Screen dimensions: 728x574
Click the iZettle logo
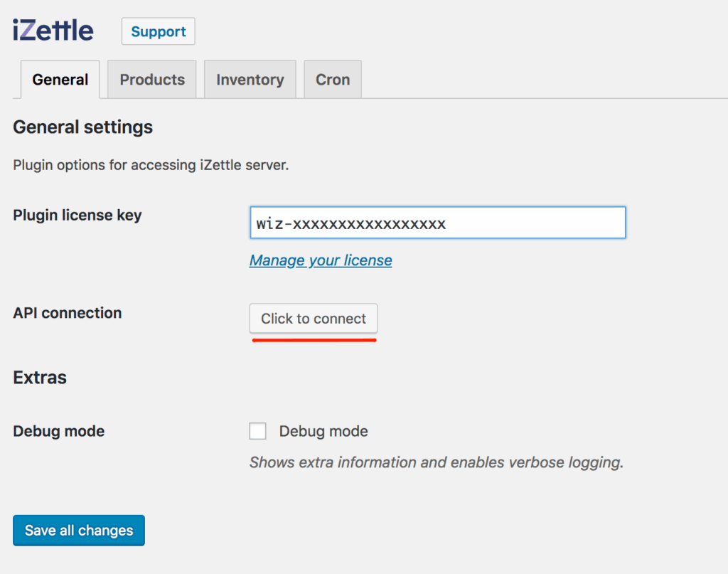point(53,31)
